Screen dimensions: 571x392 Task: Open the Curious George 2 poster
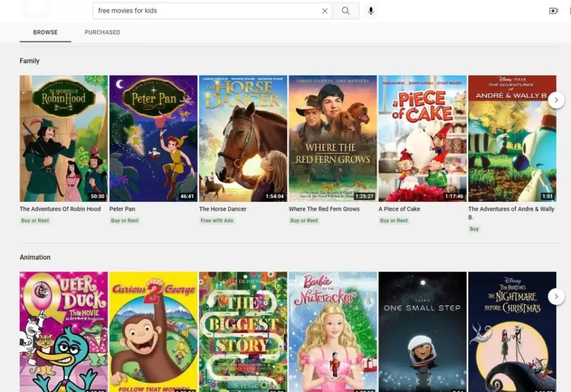click(x=153, y=332)
